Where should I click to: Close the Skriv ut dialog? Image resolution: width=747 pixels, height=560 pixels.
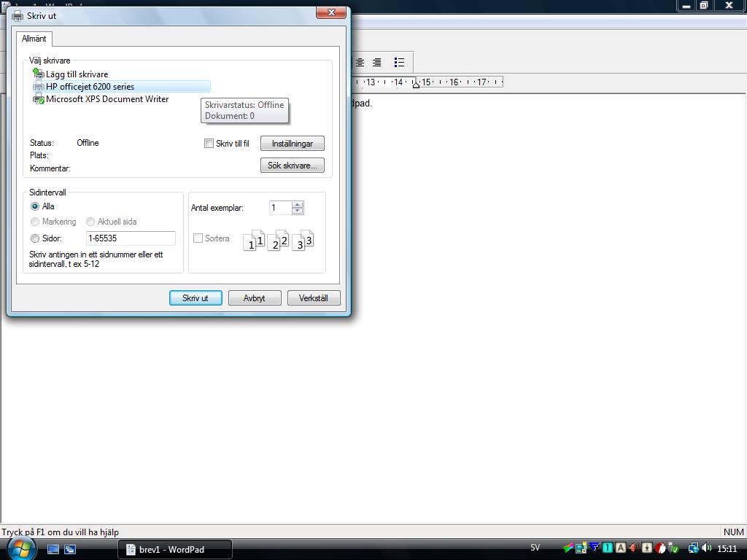click(x=332, y=13)
